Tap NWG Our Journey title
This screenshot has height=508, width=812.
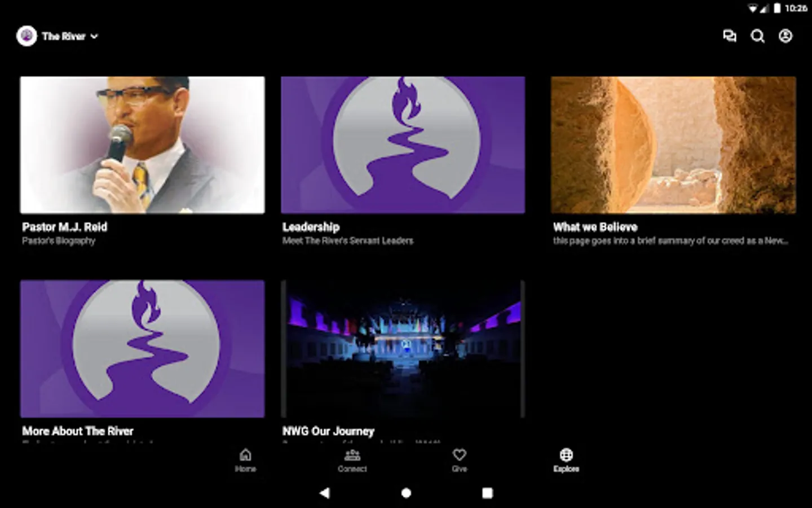[328, 431]
